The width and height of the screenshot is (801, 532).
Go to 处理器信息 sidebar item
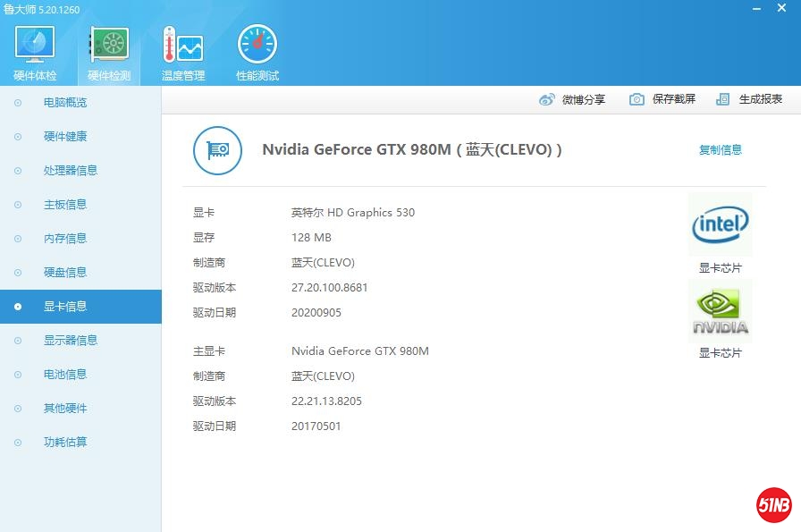[x=70, y=171]
